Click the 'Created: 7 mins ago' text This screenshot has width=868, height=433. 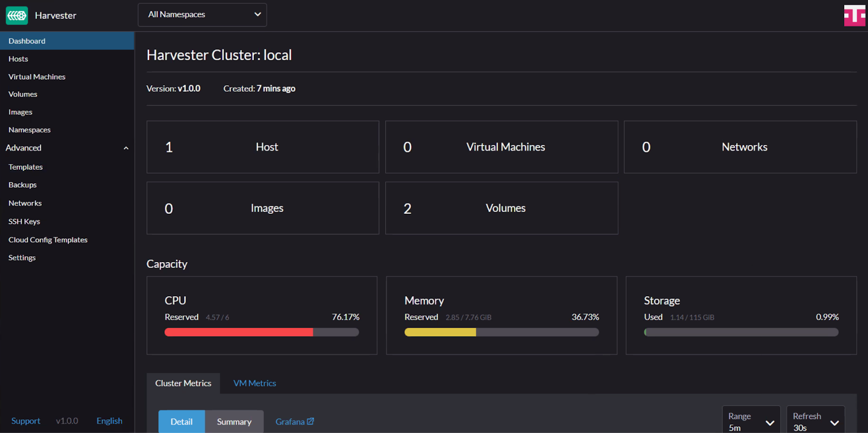pos(259,88)
